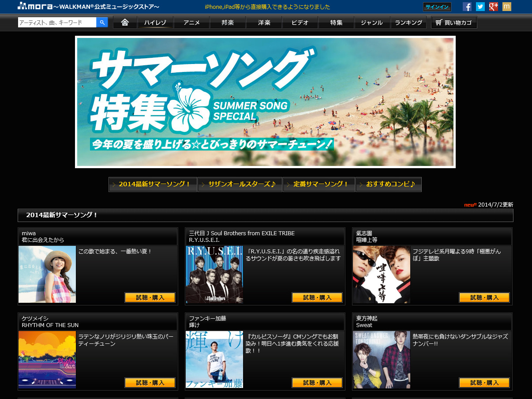
Task: Click 試聴・購入 for miwa
Action: [x=150, y=297]
